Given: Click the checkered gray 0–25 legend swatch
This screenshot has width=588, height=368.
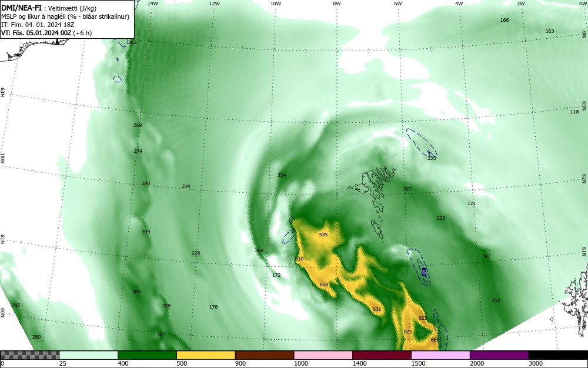Looking at the screenshot, I should 29,355.
